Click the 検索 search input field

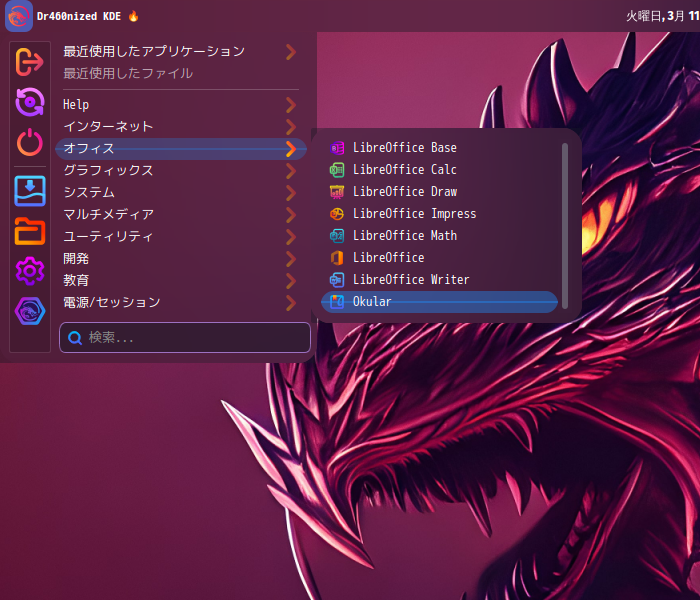click(x=185, y=338)
